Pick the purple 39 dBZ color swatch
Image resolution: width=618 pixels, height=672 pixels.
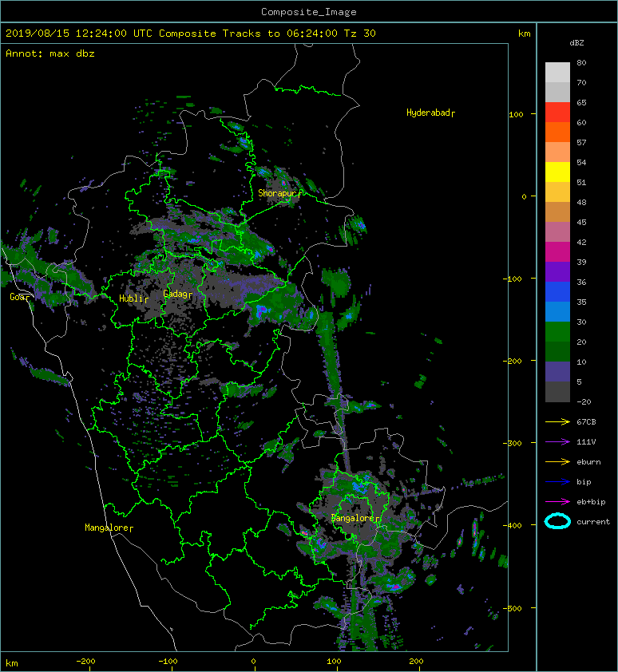[557, 271]
